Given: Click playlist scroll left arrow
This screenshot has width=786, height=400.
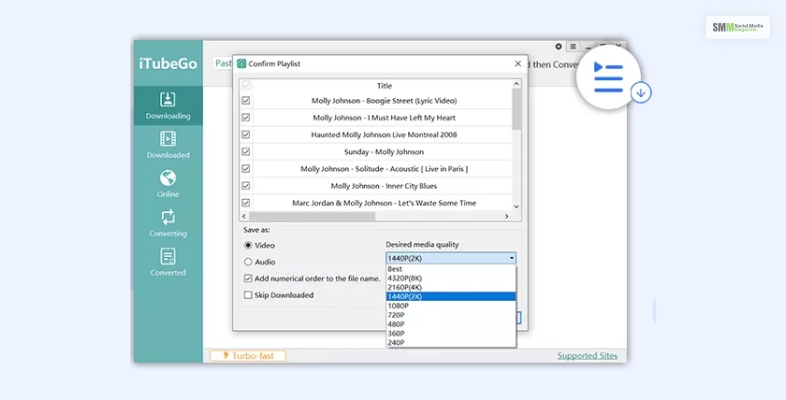Looking at the screenshot, I should pyautogui.click(x=244, y=216).
